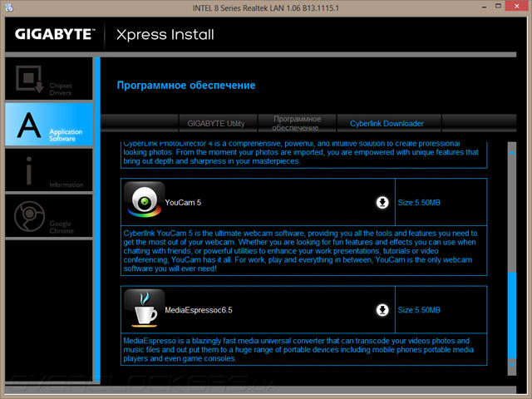Click the MediaEspresso description paragraph

[298, 349]
